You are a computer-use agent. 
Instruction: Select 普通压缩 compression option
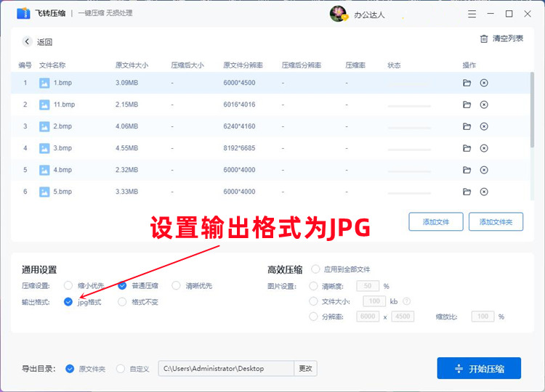[x=122, y=285]
